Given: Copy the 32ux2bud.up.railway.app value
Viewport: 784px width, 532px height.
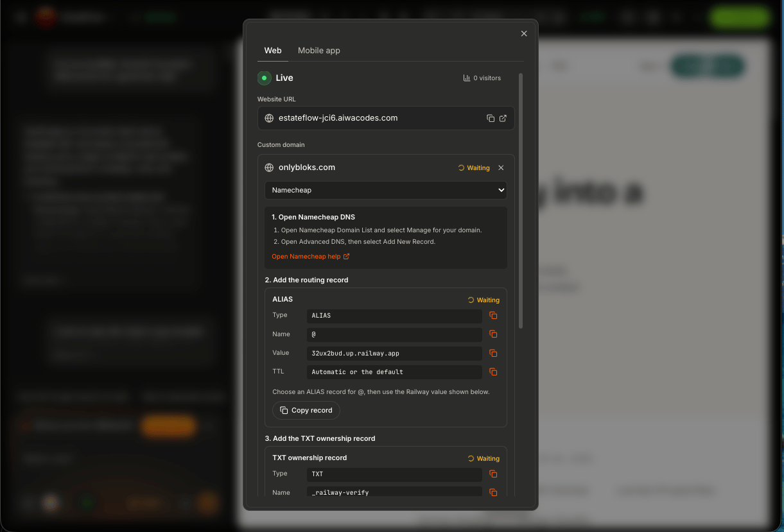Looking at the screenshot, I should [493, 353].
